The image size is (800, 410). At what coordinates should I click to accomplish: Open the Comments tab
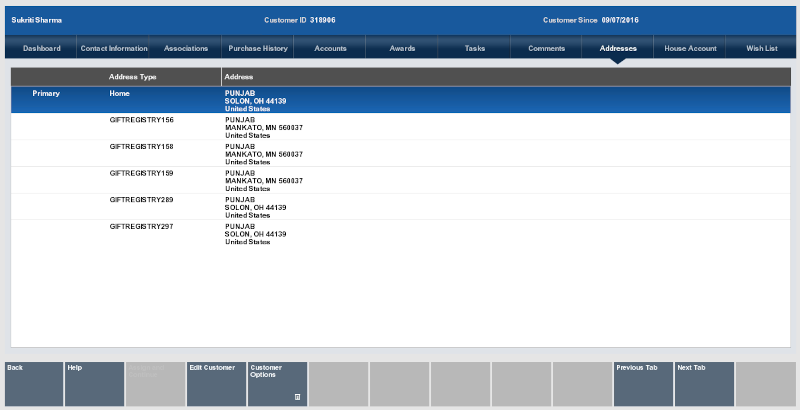click(546, 48)
